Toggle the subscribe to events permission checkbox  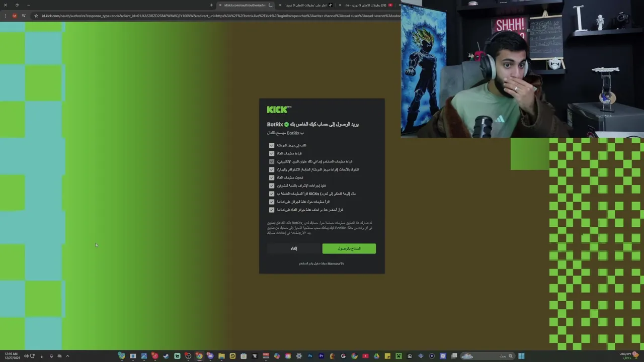click(272, 169)
